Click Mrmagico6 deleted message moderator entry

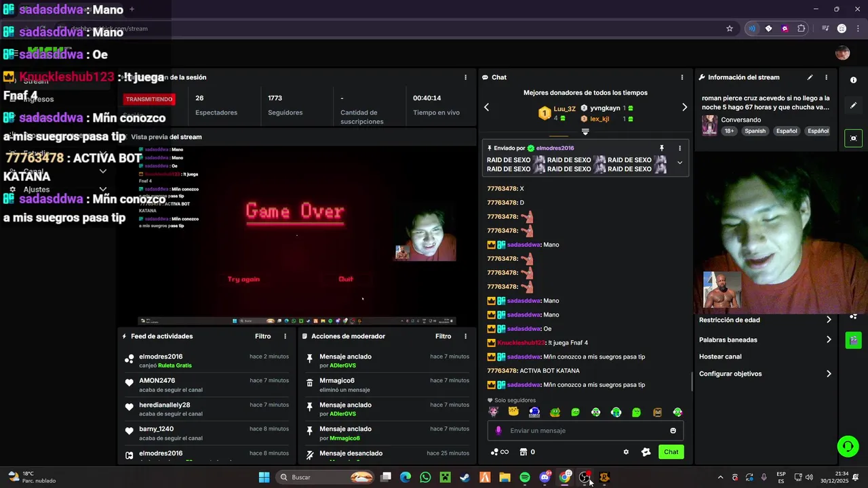[x=387, y=385]
